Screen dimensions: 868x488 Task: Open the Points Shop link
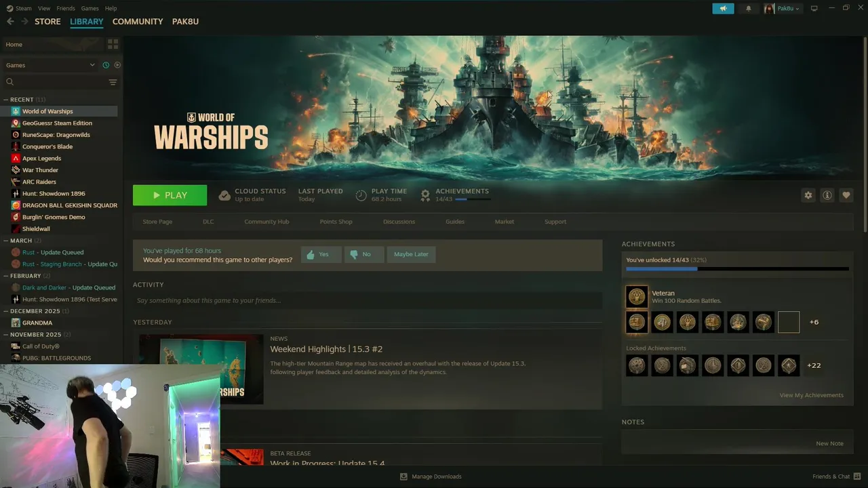(x=336, y=222)
